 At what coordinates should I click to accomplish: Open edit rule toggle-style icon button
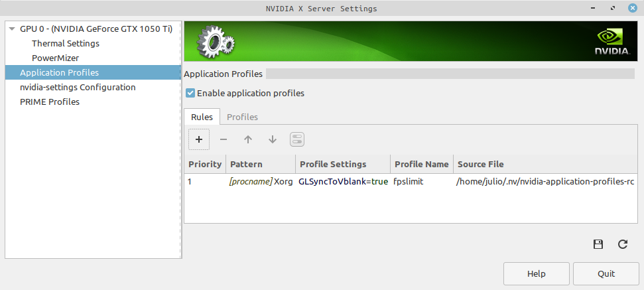297,139
